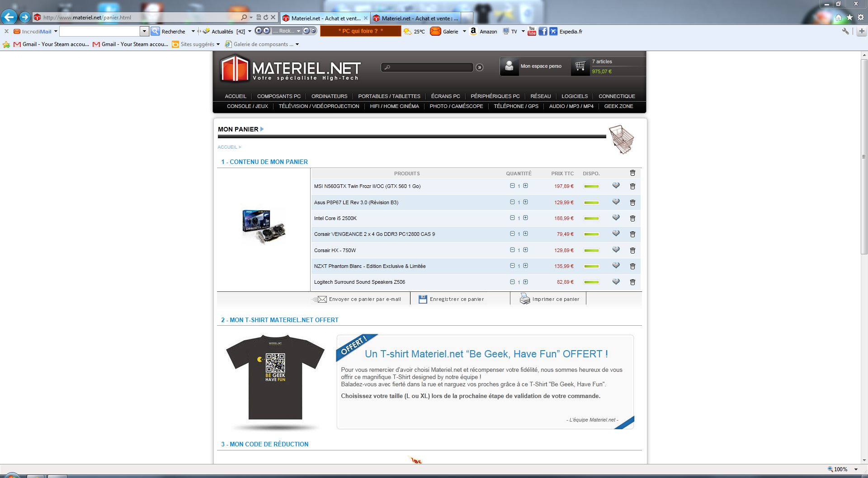868x478 pixels.
Task: Empty whole cart via header trash icon
Action: click(x=632, y=173)
